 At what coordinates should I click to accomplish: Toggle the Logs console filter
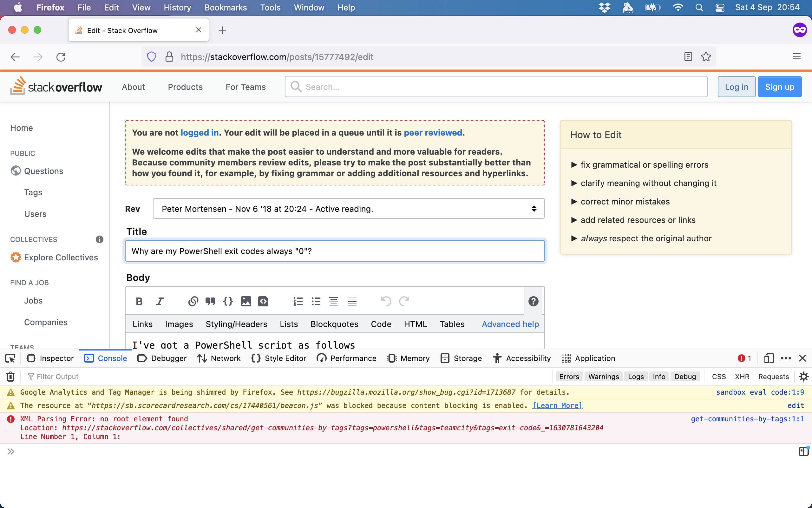click(636, 377)
